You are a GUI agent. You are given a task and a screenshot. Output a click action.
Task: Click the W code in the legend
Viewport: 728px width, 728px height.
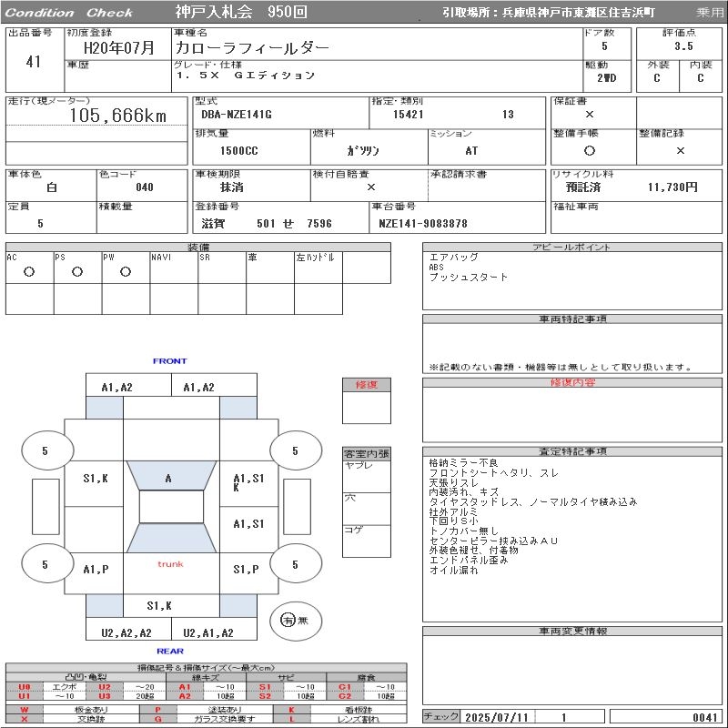click(x=25, y=710)
